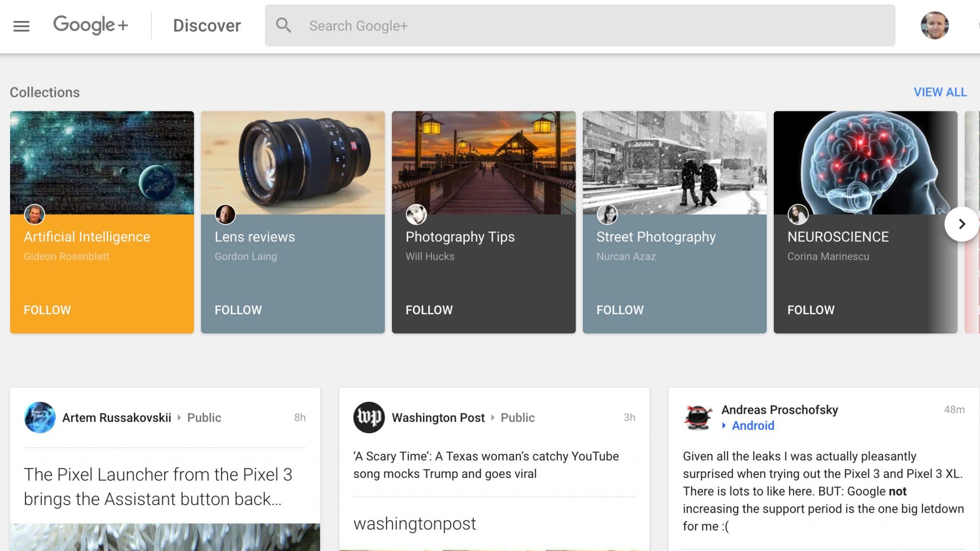The height and width of the screenshot is (551, 980).
Task: Click Corina Marinescu's avatar
Action: click(798, 214)
